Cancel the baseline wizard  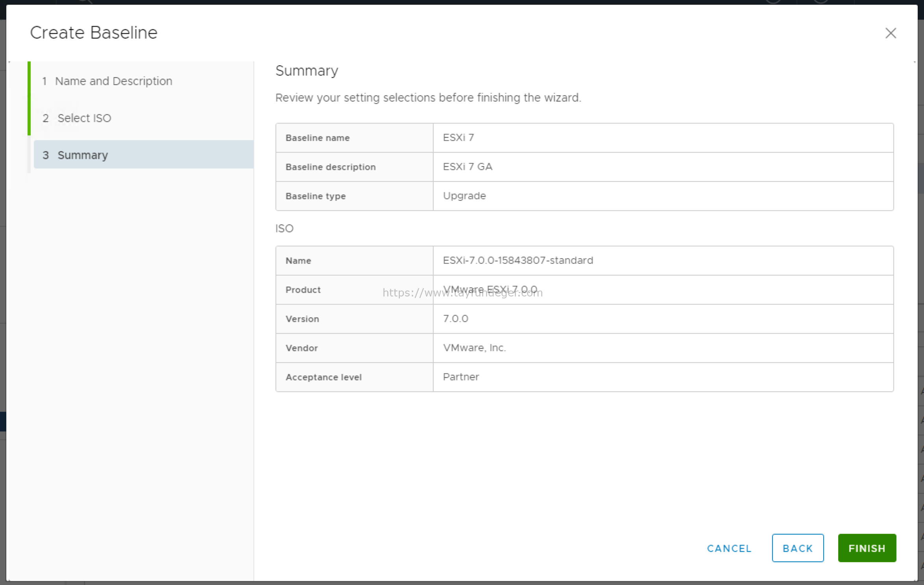pos(729,548)
